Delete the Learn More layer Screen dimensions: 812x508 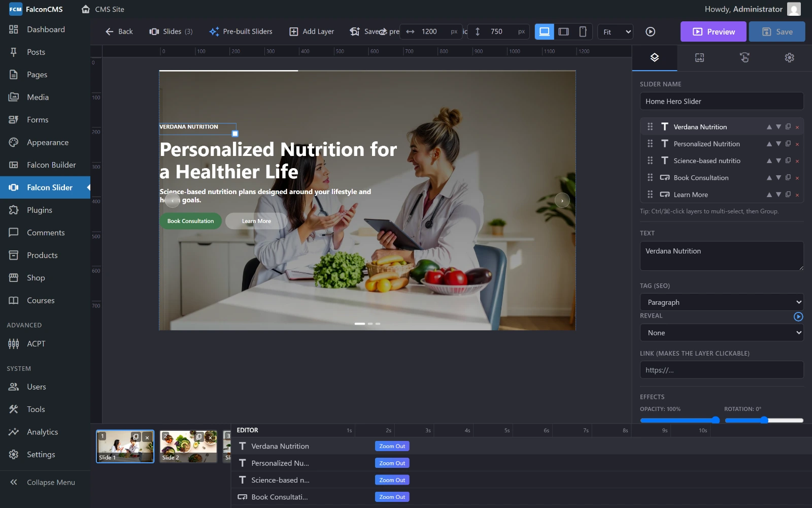(x=797, y=195)
